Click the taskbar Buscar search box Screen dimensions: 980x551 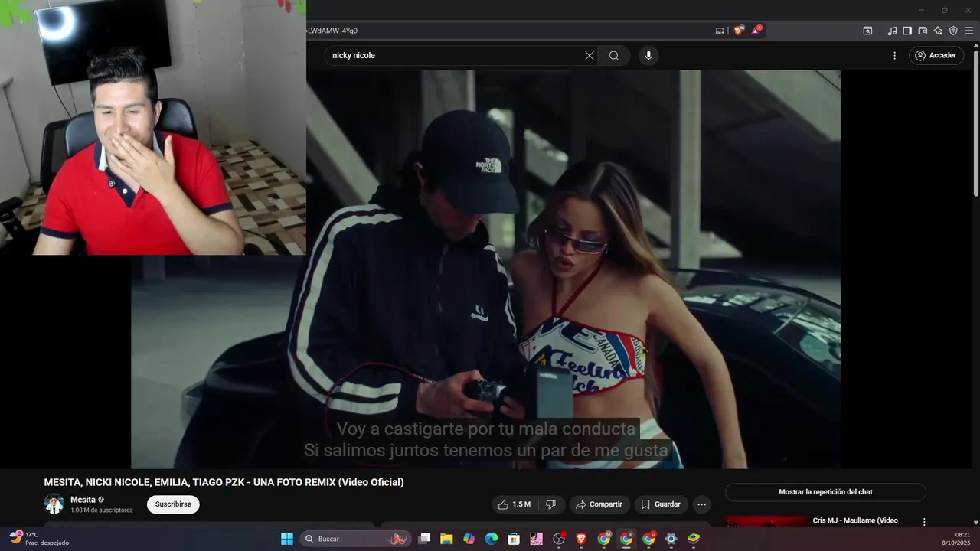pos(356,539)
